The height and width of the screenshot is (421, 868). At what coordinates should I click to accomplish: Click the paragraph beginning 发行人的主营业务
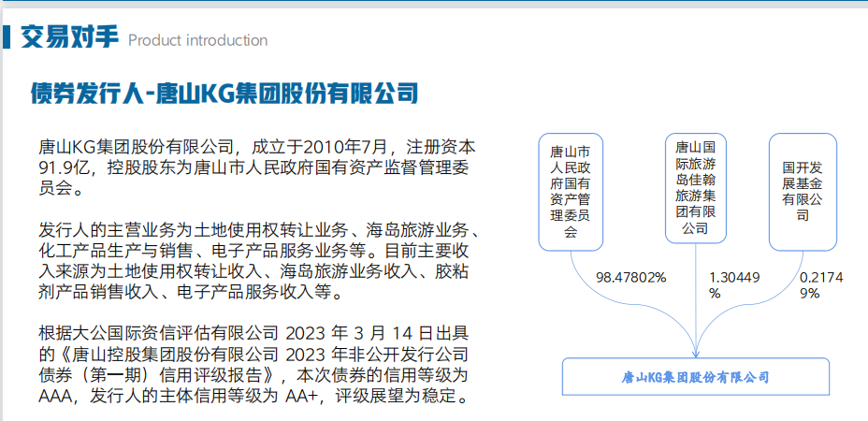[x=261, y=260]
